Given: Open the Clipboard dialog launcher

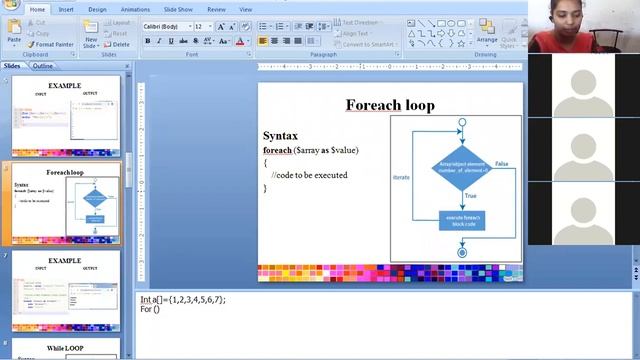Looking at the screenshot, I should pos(73,54).
